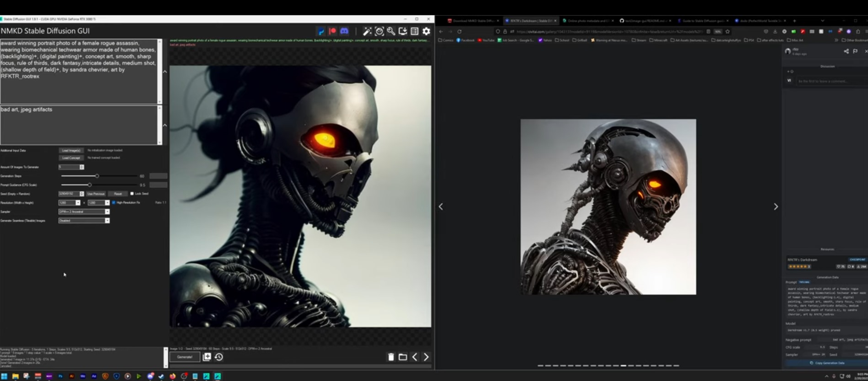868x381 pixels.
Task: Bookmark this page with star icon
Action: click(728, 32)
